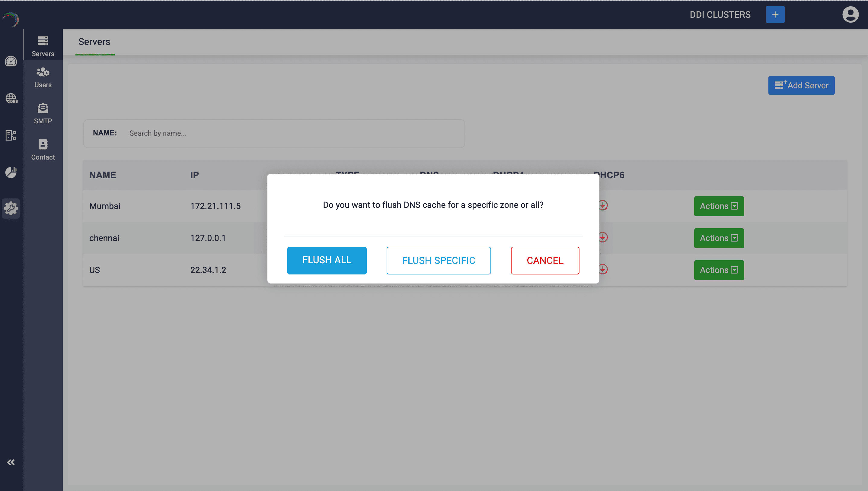Collapse the sidebar with the double-chevron
The width and height of the screenshot is (868, 491).
(11, 462)
